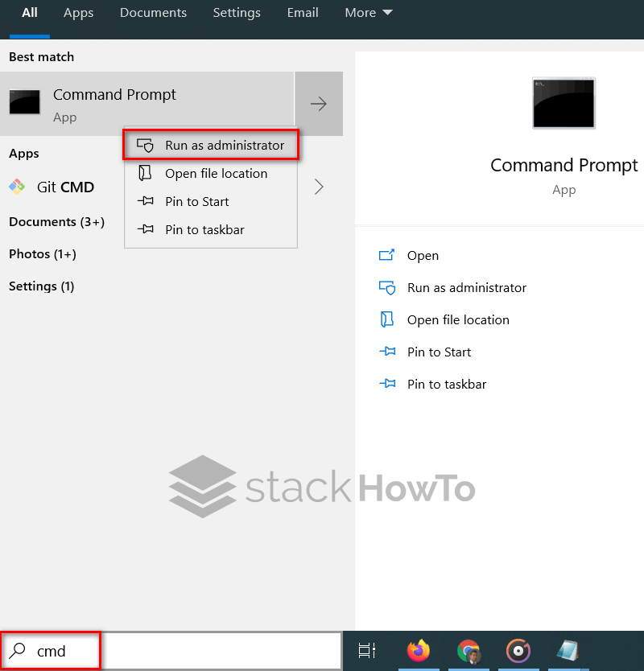Open Notepad from the taskbar
This screenshot has height=671, width=644.
(x=568, y=652)
